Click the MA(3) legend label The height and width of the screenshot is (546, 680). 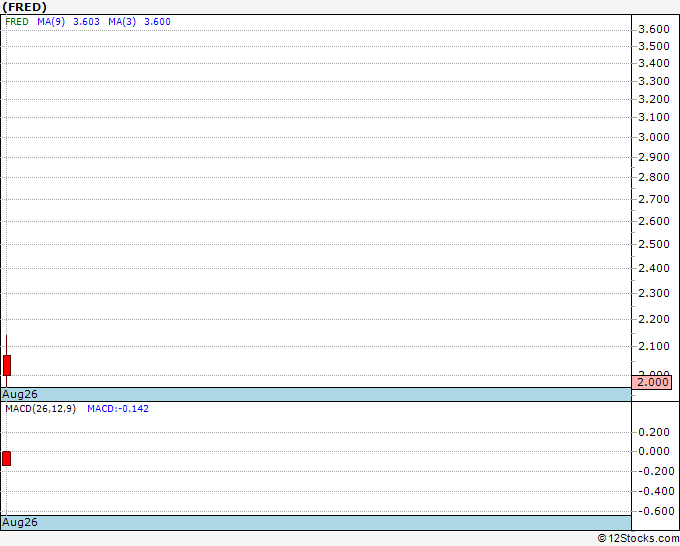122,22
